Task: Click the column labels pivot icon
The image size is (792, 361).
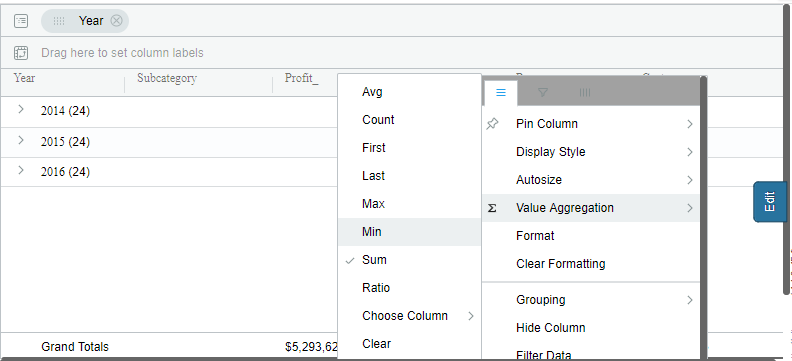Action: [x=21, y=53]
